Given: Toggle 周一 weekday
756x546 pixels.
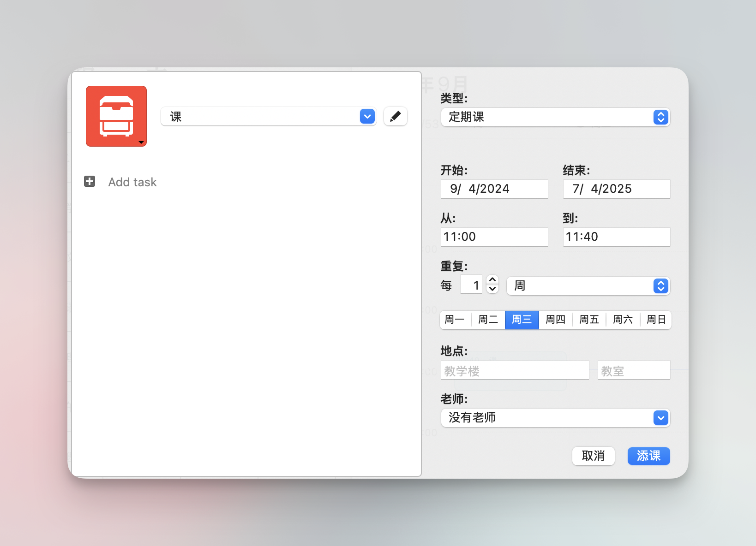Looking at the screenshot, I should tap(455, 320).
